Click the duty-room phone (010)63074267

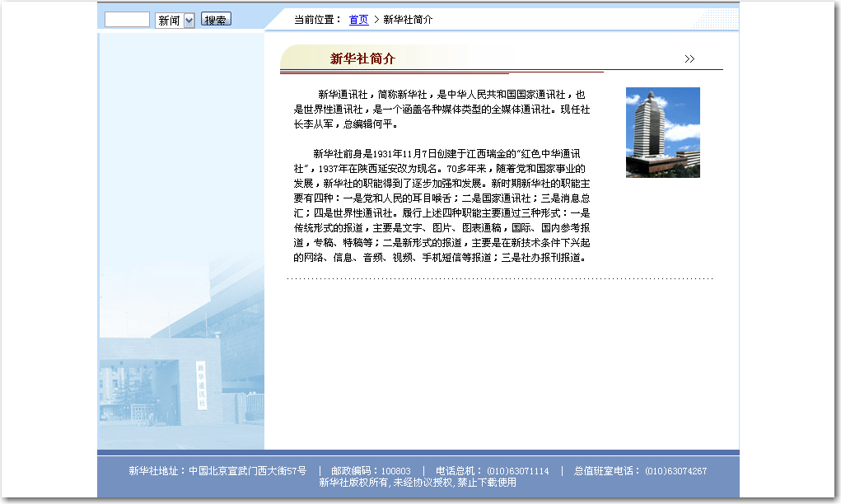click(675, 471)
